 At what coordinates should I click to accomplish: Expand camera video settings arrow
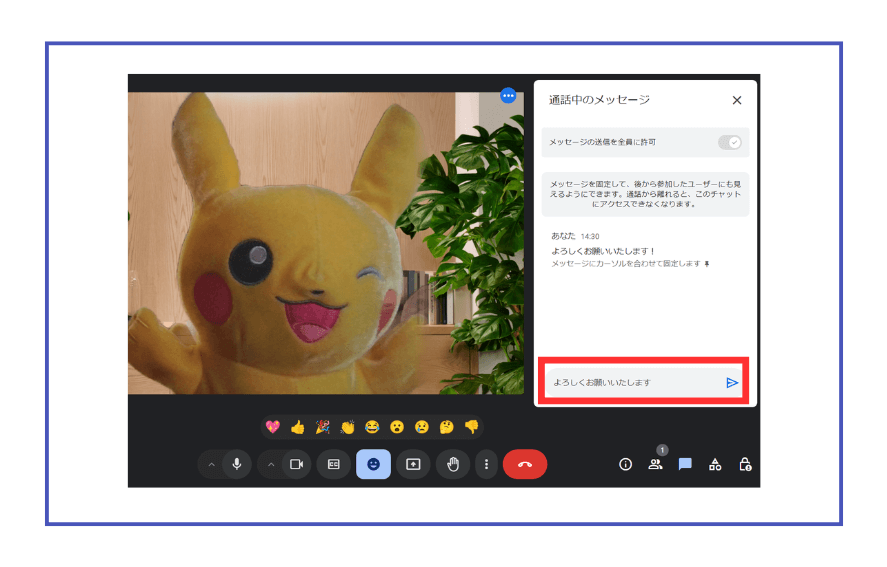[x=270, y=464]
